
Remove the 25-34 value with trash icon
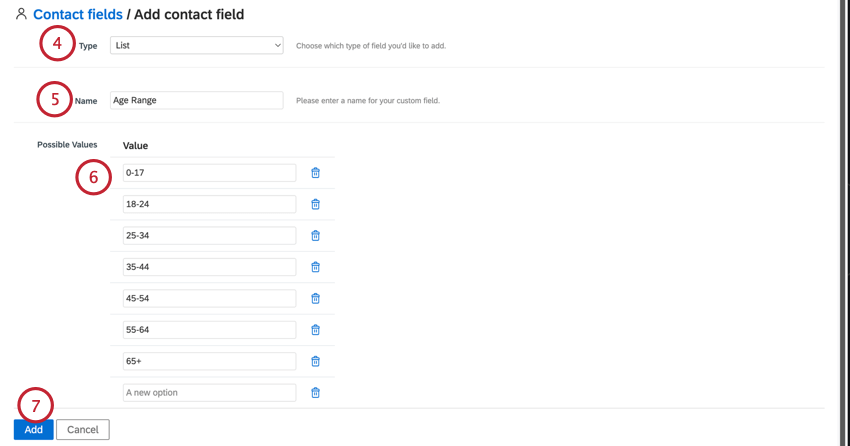(x=315, y=236)
